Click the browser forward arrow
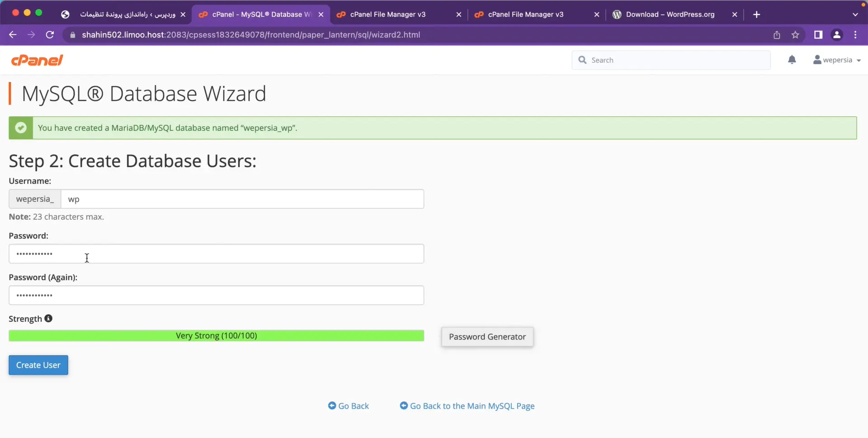 [x=31, y=35]
